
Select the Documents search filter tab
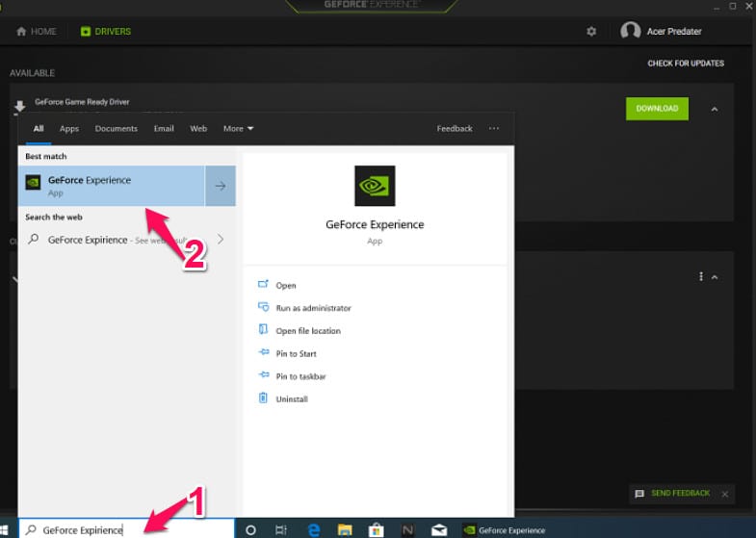pyautogui.click(x=117, y=129)
